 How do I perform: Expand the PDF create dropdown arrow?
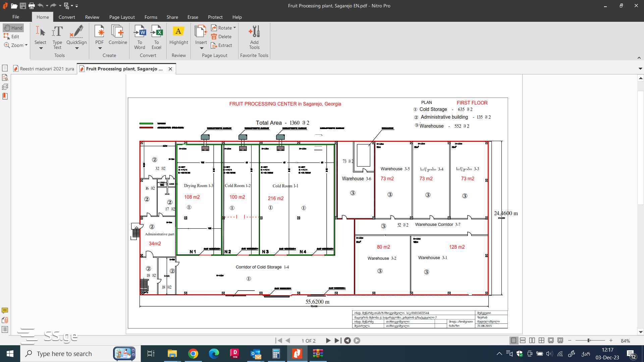[100, 48]
